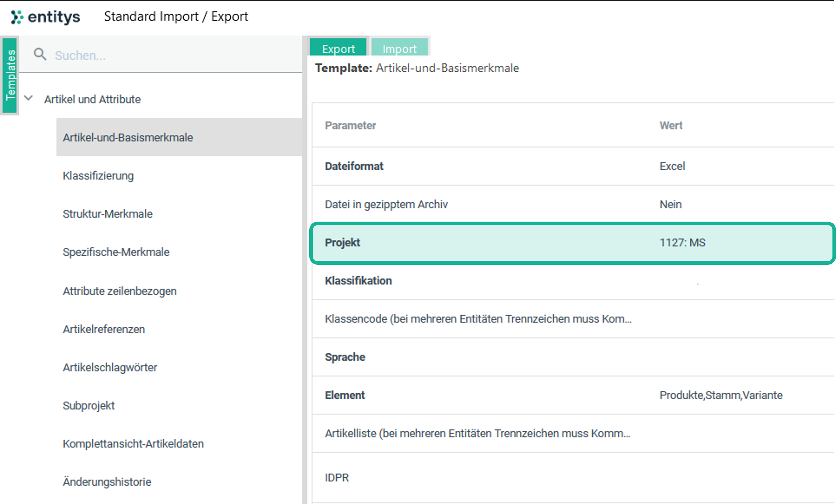Click Datei in gezipptem Archiv row
Screen dimensions: 836x504
tap(573, 204)
